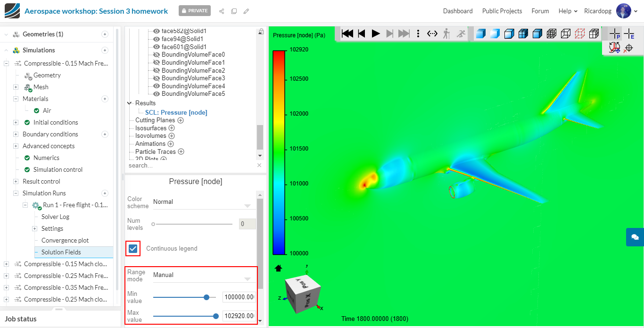Click the share project icon

coord(222,11)
